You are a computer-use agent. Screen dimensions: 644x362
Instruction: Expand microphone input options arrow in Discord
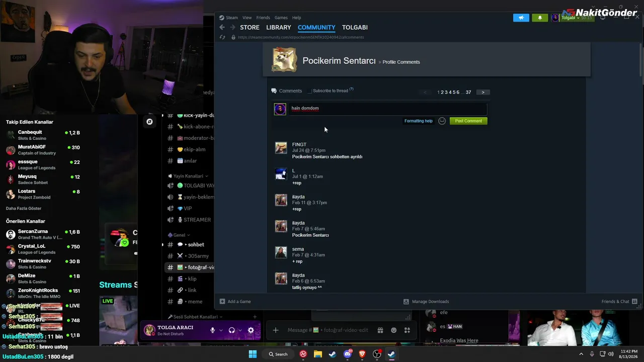click(x=220, y=330)
